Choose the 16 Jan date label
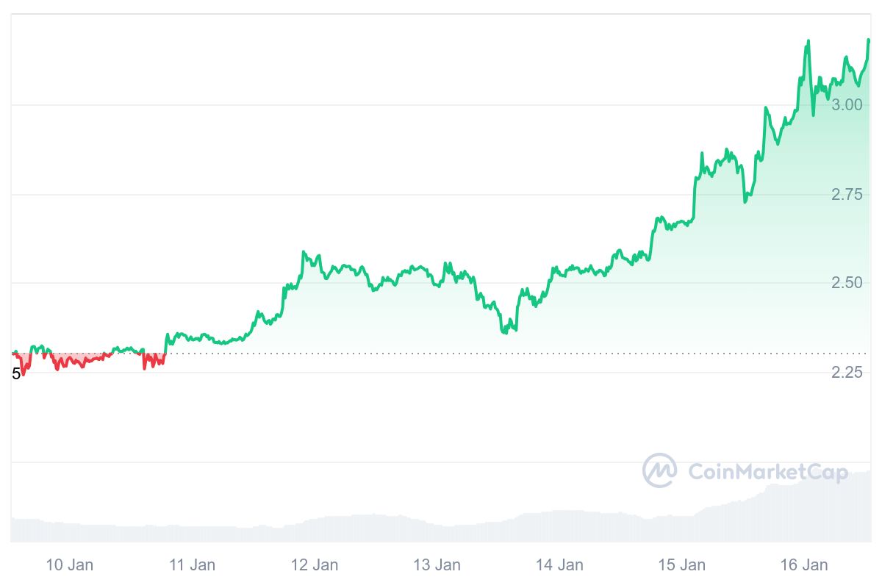This screenshot has width=882, height=588. pos(804,565)
